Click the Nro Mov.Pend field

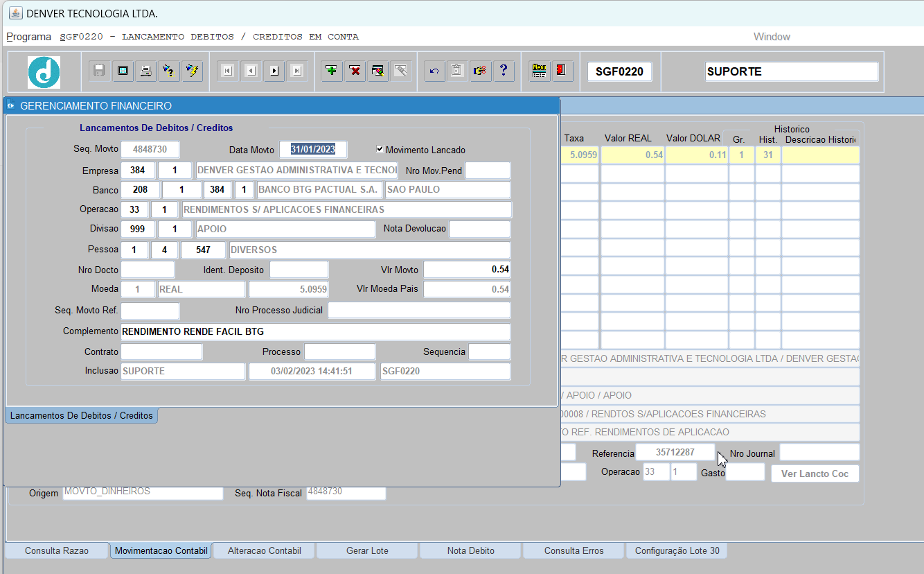click(488, 171)
